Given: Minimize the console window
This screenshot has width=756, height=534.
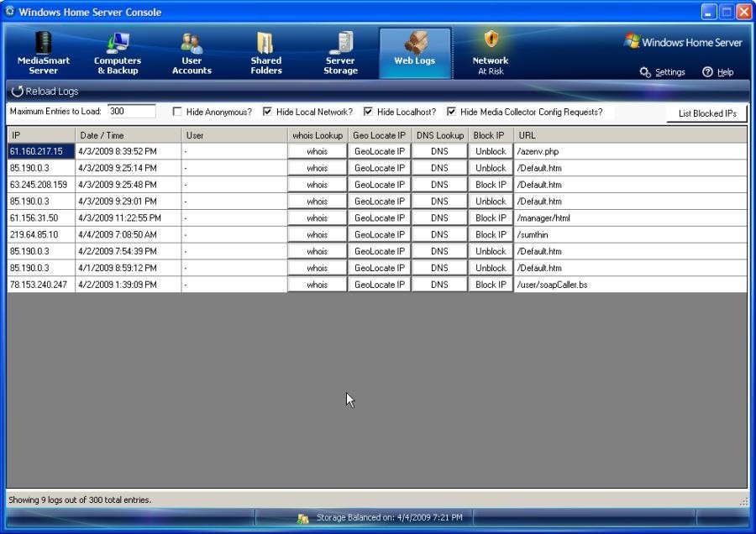Looking at the screenshot, I should (x=709, y=12).
